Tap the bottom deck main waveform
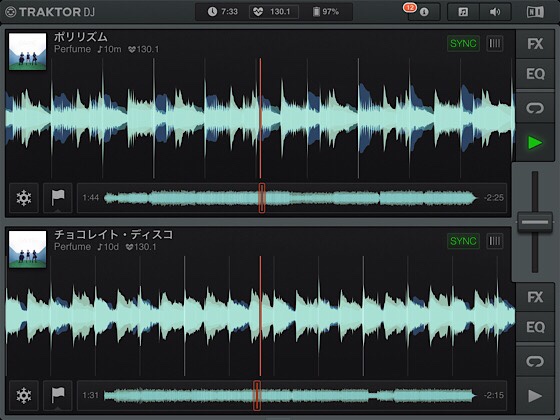The image size is (560, 420). point(260,316)
